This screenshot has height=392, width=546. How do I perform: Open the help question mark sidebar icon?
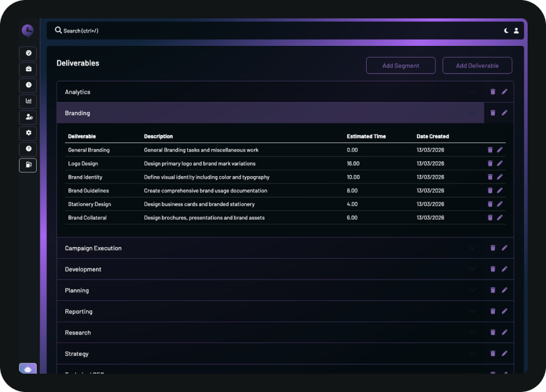[x=28, y=149]
